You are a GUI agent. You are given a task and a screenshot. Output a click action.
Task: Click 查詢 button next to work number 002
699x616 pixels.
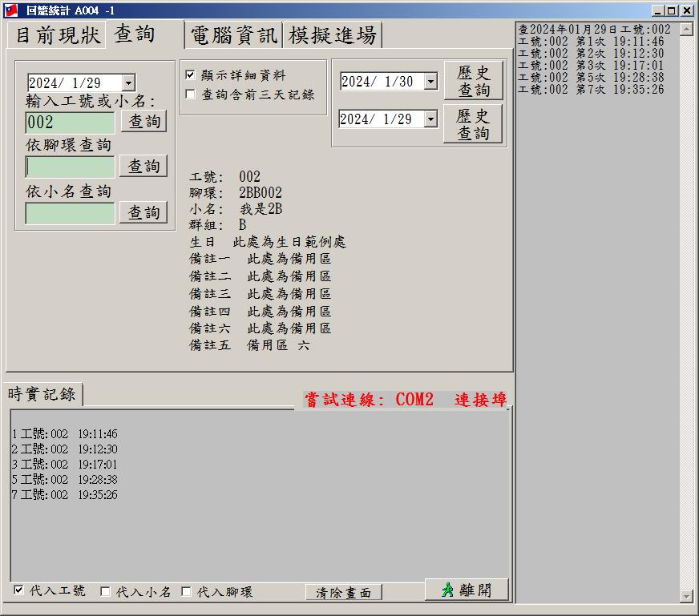[144, 122]
